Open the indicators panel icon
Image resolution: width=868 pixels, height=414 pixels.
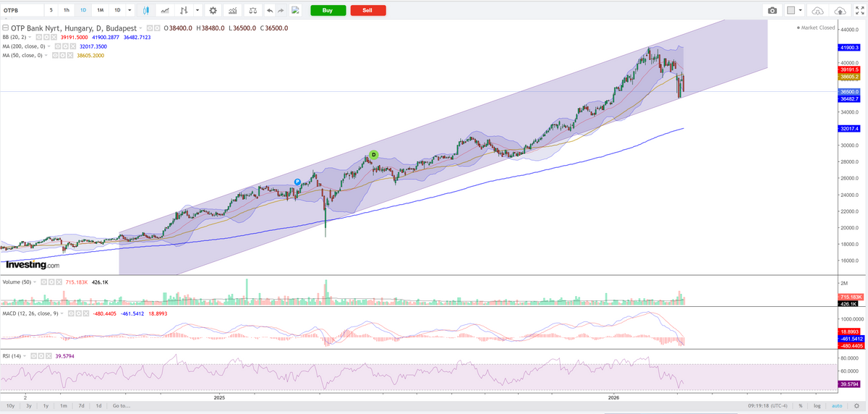coord(232,10)
